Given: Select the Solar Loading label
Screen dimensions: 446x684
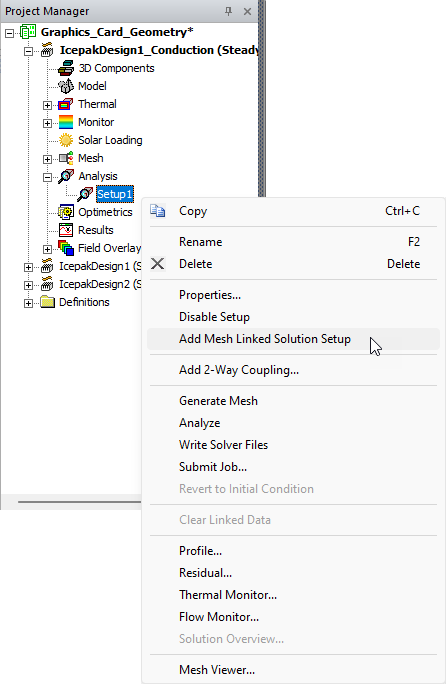Looking at the screenshot, I should click(110, 140).
